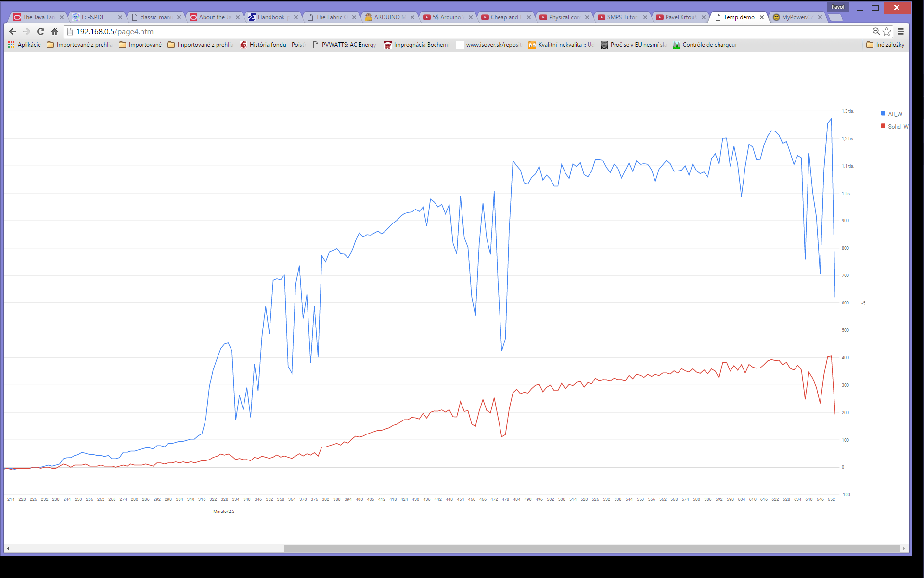Open the Importované bookmark folder

[141, 45]
